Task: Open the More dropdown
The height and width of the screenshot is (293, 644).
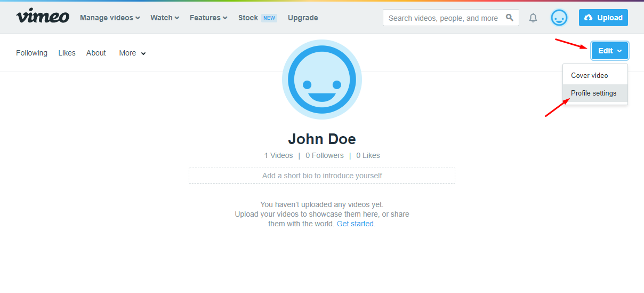Action: tap(132, 53)
